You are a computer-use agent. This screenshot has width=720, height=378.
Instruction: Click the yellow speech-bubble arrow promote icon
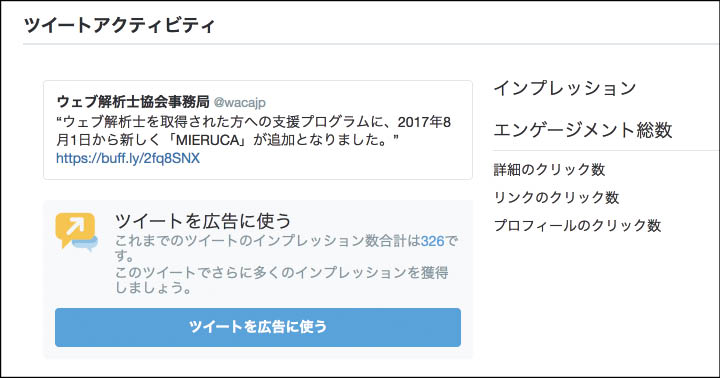(76, 230)
